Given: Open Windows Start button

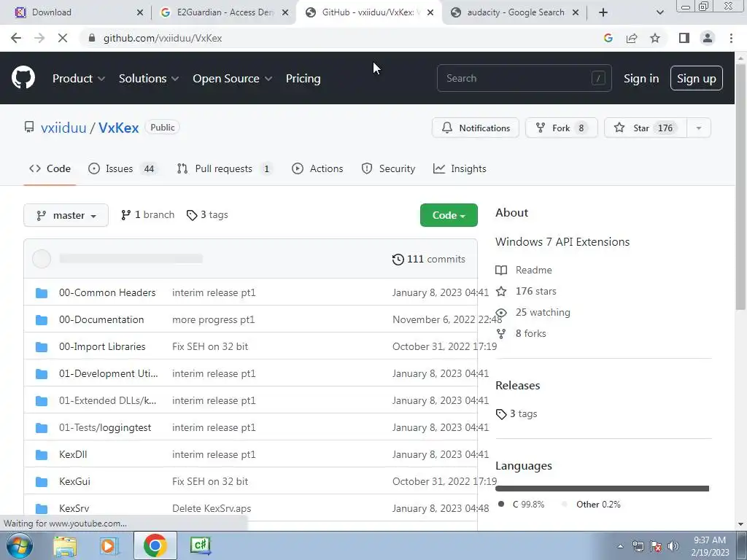Looking at the screenshot, I should [x=20, y=545].
